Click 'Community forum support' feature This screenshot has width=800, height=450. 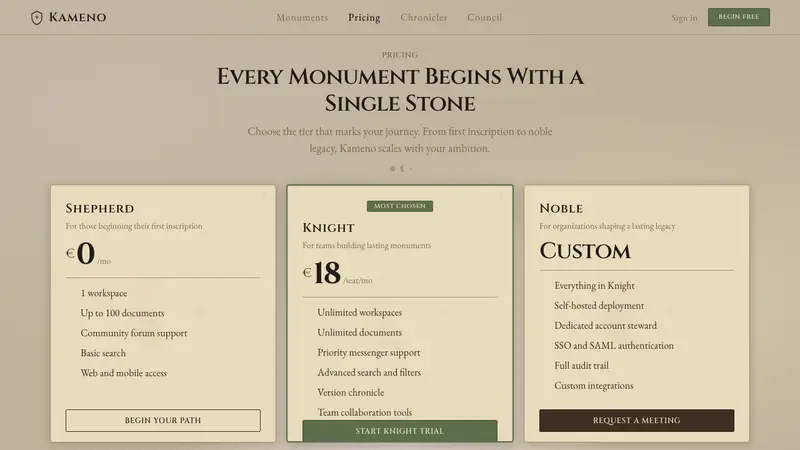click(134, 333)
